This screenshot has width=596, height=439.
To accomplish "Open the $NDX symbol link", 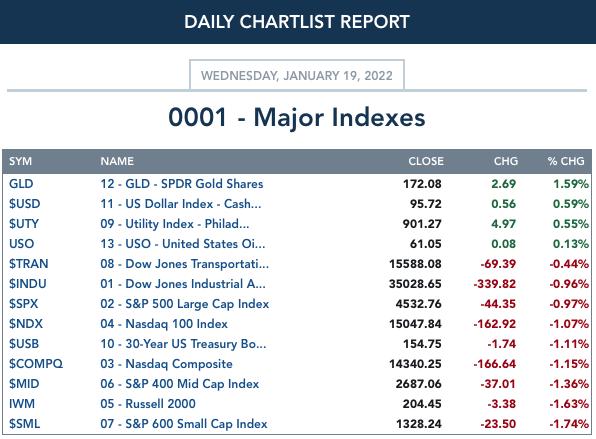I will pyautogui.click(x=26, y=323).
